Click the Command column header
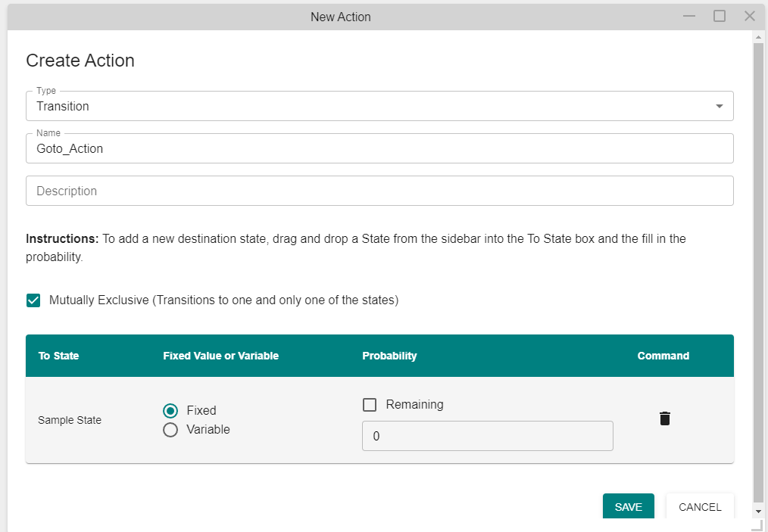The height and width of the screenshot is (532, 768). pos(663,356)
